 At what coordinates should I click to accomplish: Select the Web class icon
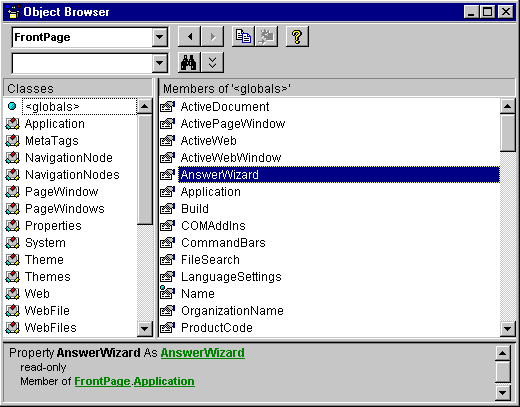point(13,294)
